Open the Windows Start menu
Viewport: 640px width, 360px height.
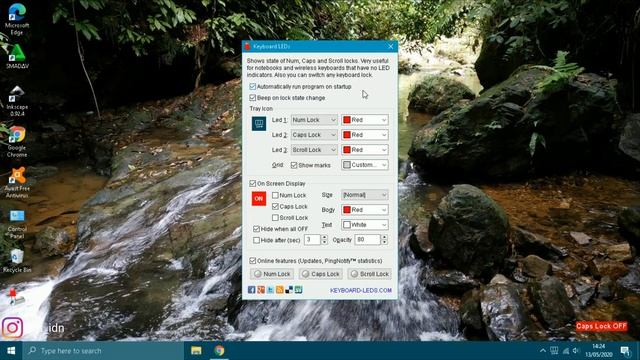11,351
